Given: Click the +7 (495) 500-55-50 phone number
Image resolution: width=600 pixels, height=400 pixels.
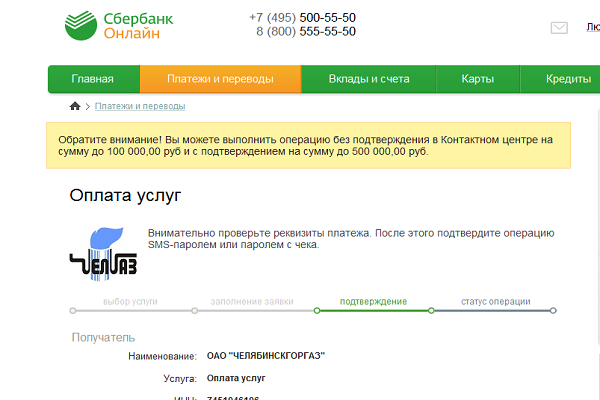Looking at the screenshot, I should tap(302, 18).
